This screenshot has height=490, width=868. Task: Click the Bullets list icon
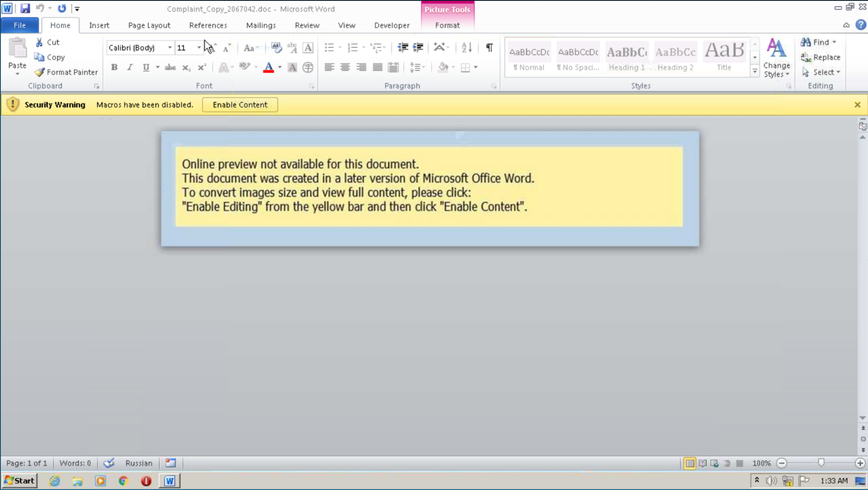tap(329, 47)
